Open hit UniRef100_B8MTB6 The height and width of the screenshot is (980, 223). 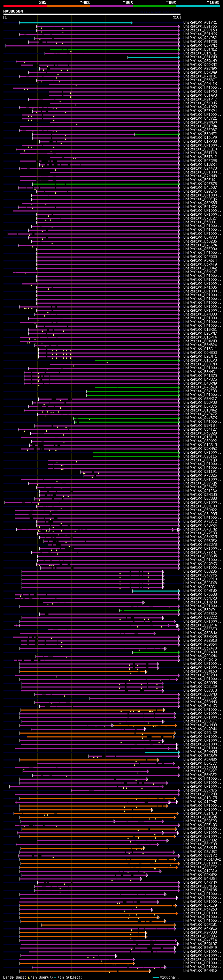[200, 886]
